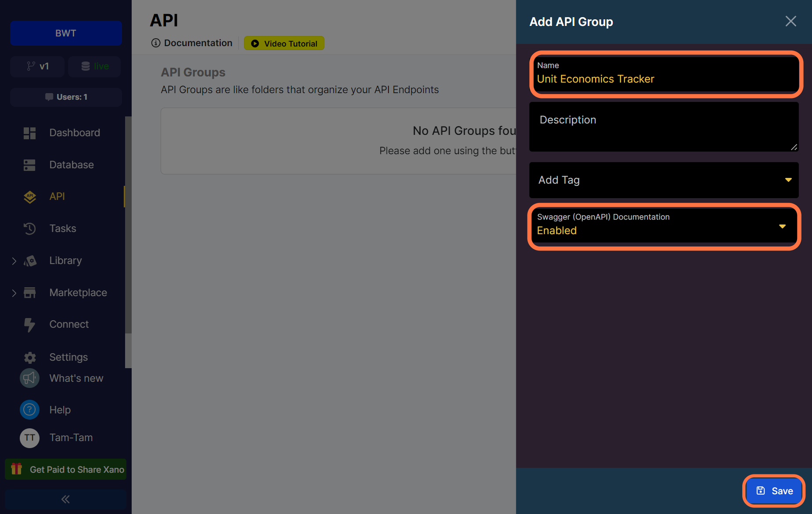812x514 pixels.
Task: Click the Video Tutorial button
Action: [x=284, y=43]
